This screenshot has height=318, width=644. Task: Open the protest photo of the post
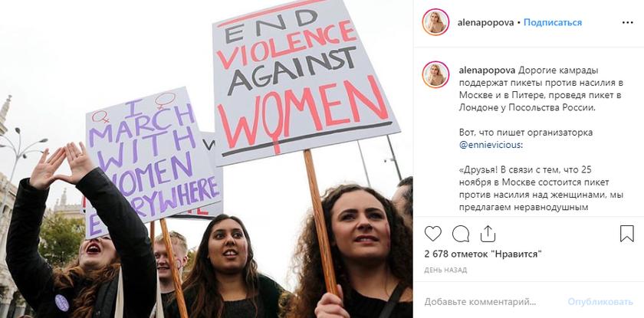point(206,159)
